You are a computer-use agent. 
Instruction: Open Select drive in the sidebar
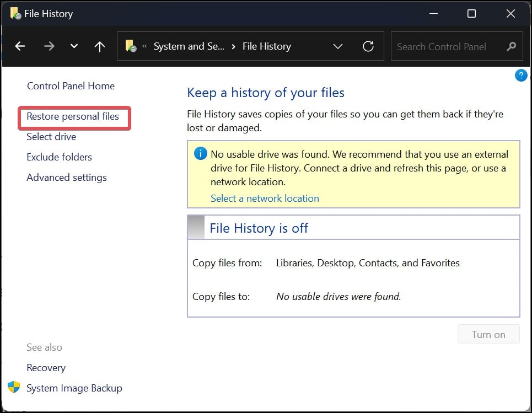click(x=51, y=137)
